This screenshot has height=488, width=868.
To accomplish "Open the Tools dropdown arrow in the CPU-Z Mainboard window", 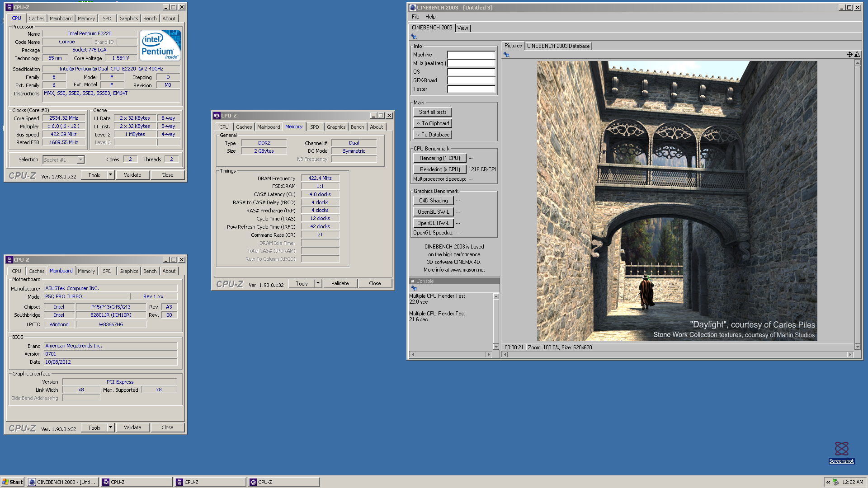I will click(110, 427).
